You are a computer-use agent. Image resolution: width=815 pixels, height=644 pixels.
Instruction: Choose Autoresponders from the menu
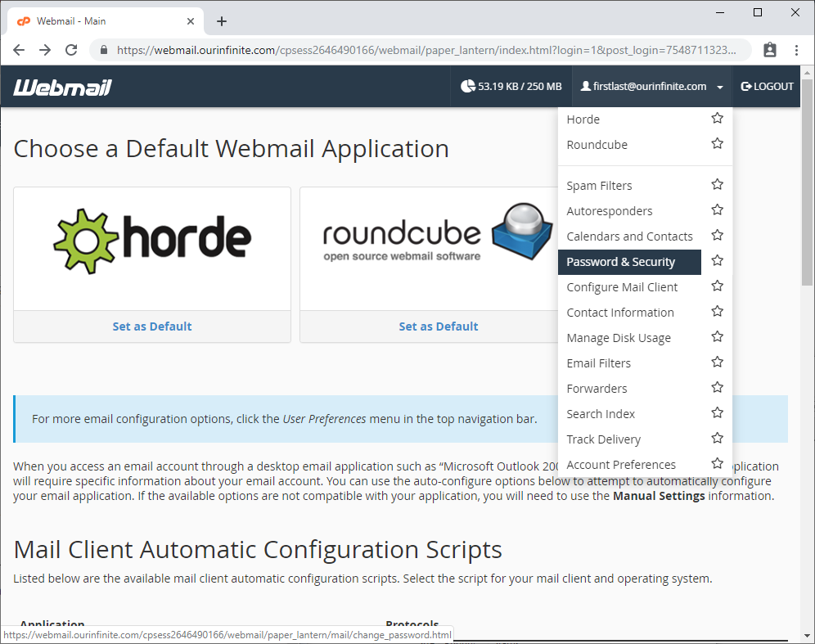609,211
